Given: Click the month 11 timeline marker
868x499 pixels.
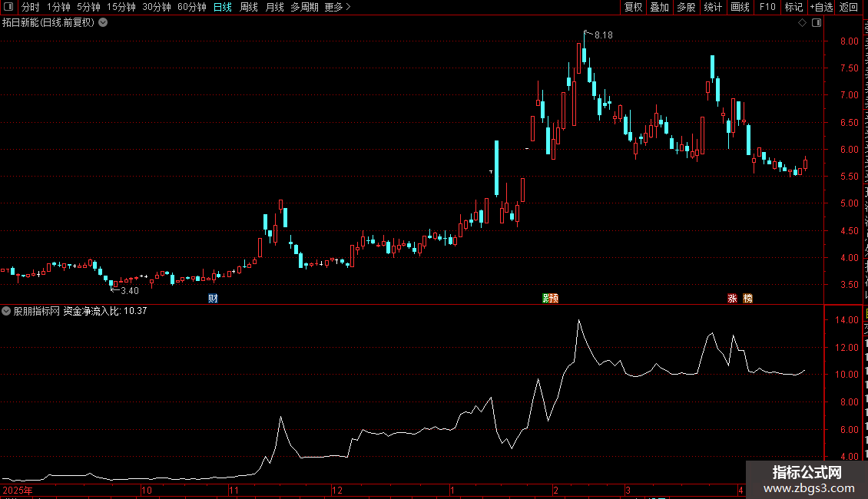Looking at the screenshot, I should click(x=234, y=490).
